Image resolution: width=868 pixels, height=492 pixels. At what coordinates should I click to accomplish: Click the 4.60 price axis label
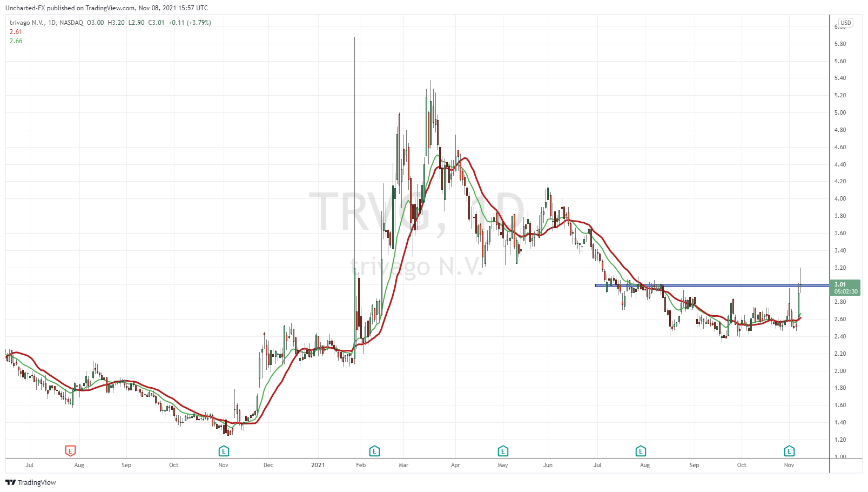click(x=840, y=147)
